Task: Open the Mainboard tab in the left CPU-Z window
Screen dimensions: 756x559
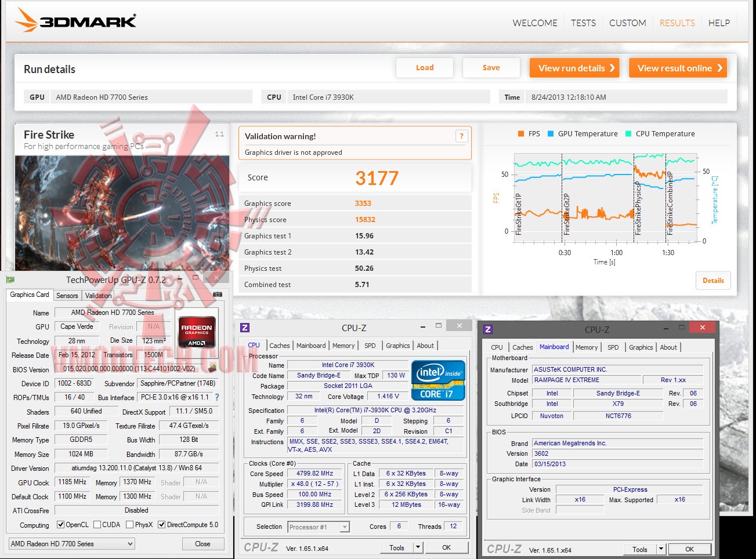Action: [x=311, y=346]
